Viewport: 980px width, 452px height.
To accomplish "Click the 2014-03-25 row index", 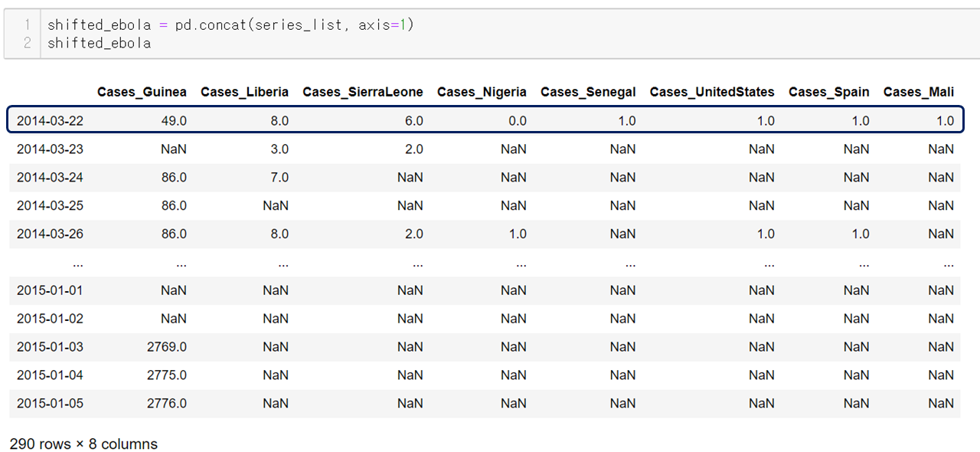I will 50,205.
